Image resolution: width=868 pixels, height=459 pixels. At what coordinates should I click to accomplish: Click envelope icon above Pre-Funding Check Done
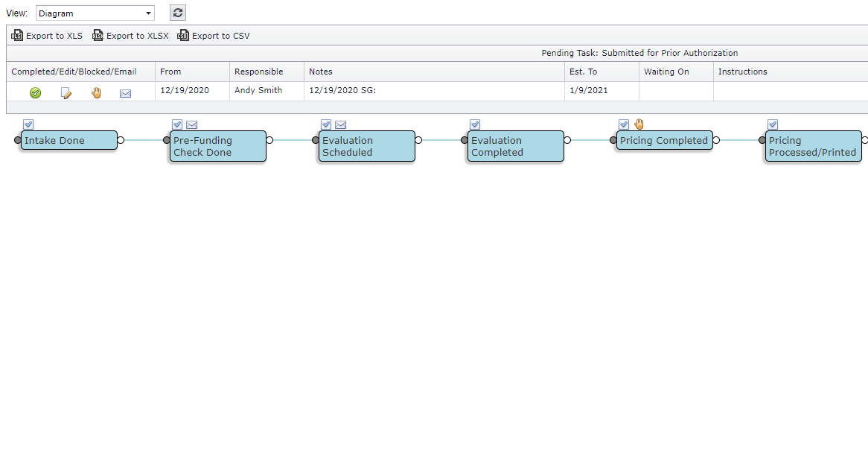pyautogui.click(x=191, y=124)
